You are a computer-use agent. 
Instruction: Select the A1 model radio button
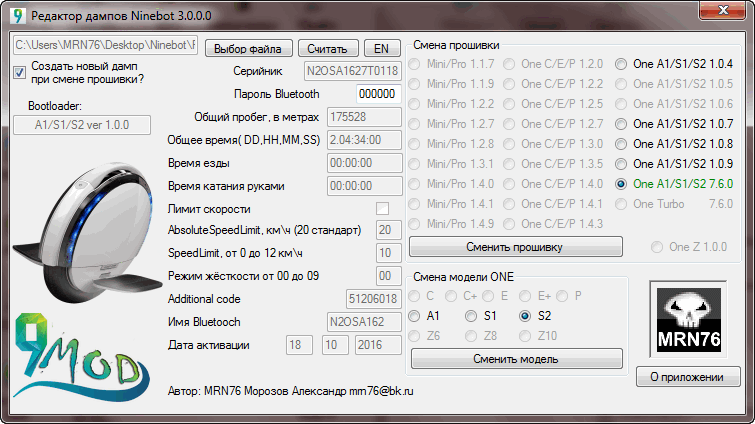[x=416, y=316]
